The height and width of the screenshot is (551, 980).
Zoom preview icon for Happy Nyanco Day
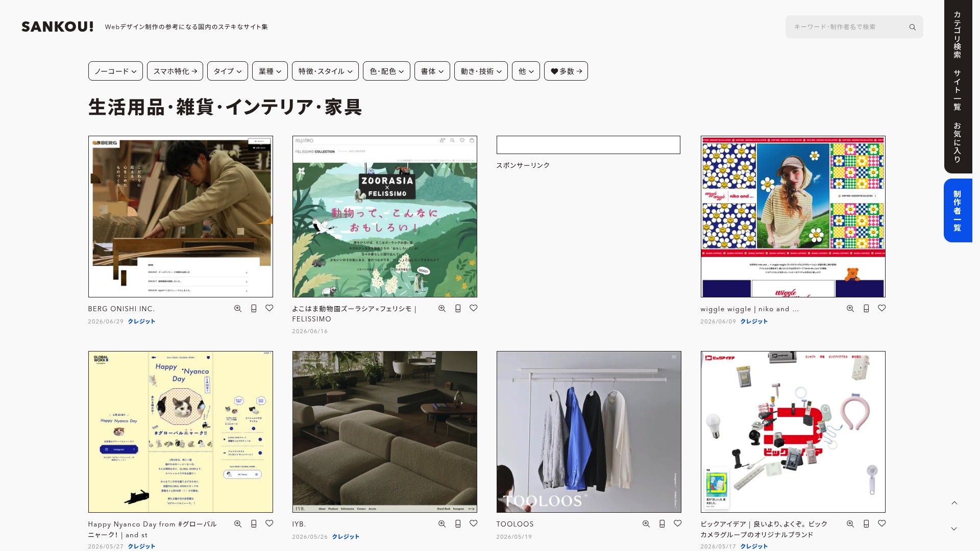[x=238, y=524]
